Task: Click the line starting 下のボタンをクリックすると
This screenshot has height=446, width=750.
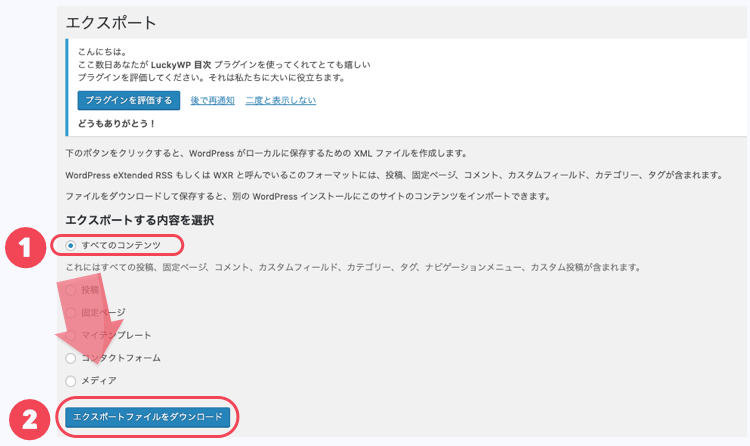Action: coord(266,154)
